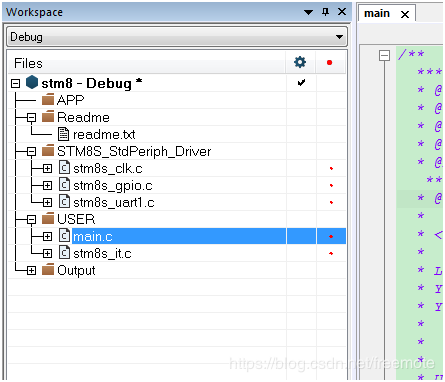
Task: Collapse the STM8S_StdPeriph_Driver folder
Action: (x=31, y=152)
